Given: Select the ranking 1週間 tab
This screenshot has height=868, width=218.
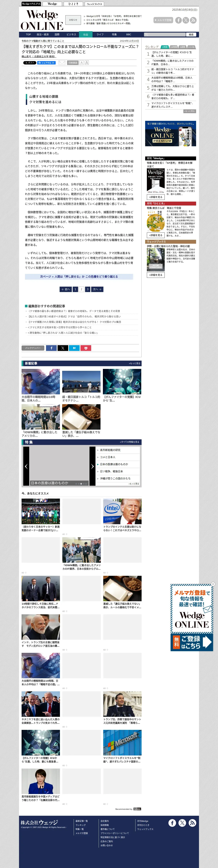Looking at the screenshot, I should coord(182,47).
